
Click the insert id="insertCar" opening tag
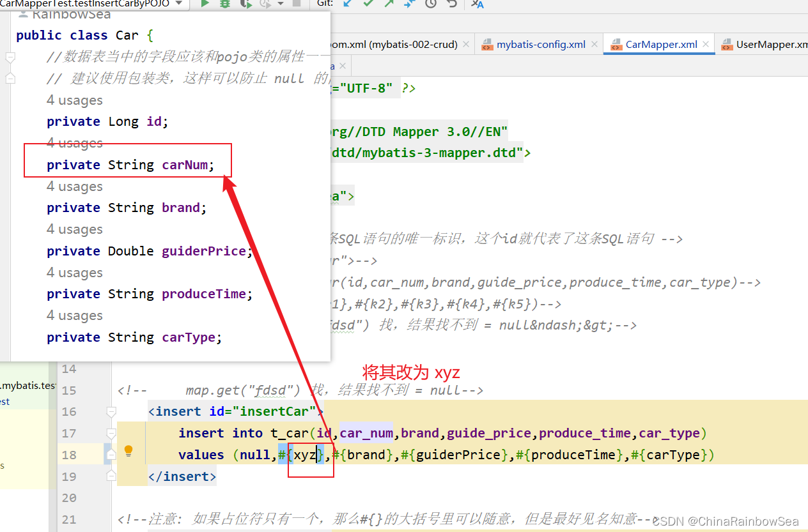pyautogui.click(x=236, y=411)
